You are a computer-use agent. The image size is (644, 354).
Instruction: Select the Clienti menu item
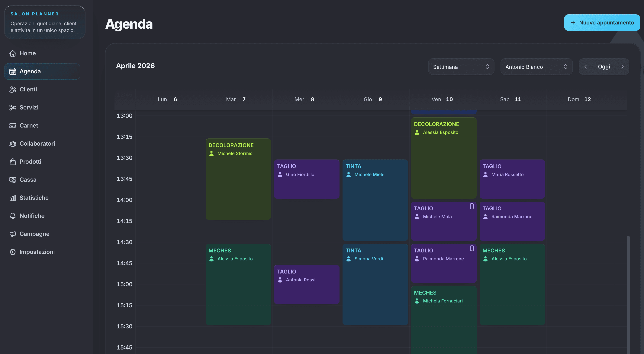click(42, 89)
